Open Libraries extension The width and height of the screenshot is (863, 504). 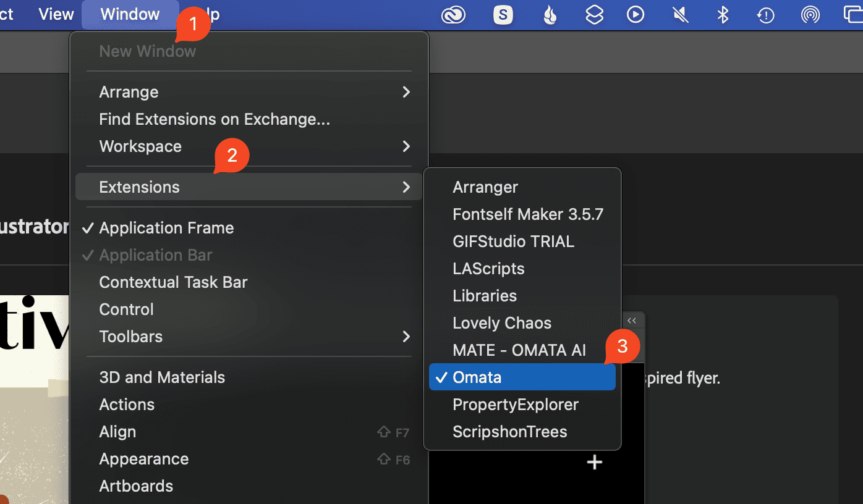coord(522,296)
